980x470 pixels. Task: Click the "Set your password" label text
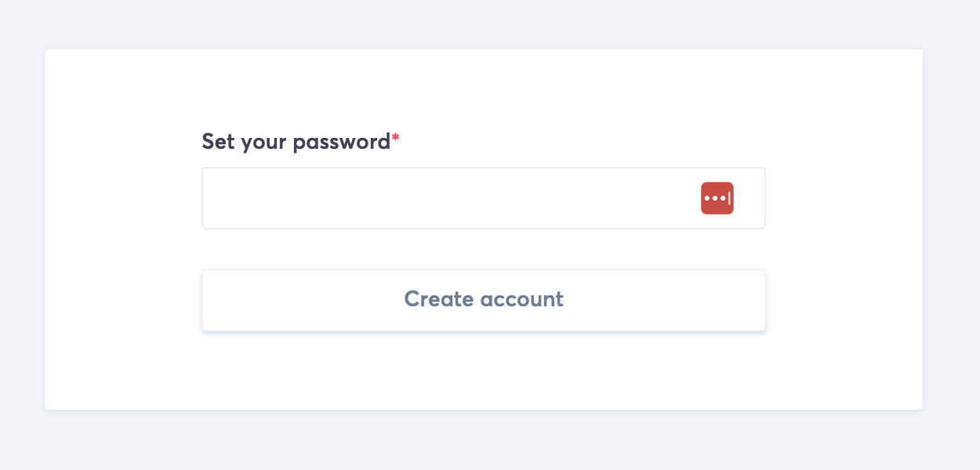(296, 142)
